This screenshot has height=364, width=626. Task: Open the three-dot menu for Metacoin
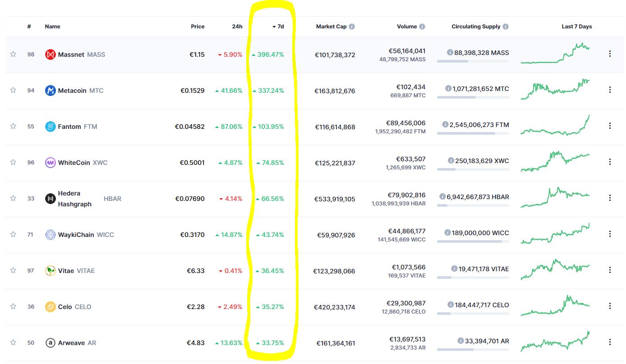coord(610,90)
